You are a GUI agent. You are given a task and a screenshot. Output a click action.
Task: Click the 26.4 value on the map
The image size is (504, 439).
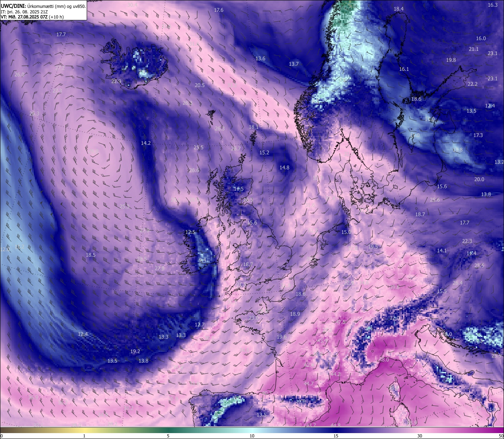458,283
